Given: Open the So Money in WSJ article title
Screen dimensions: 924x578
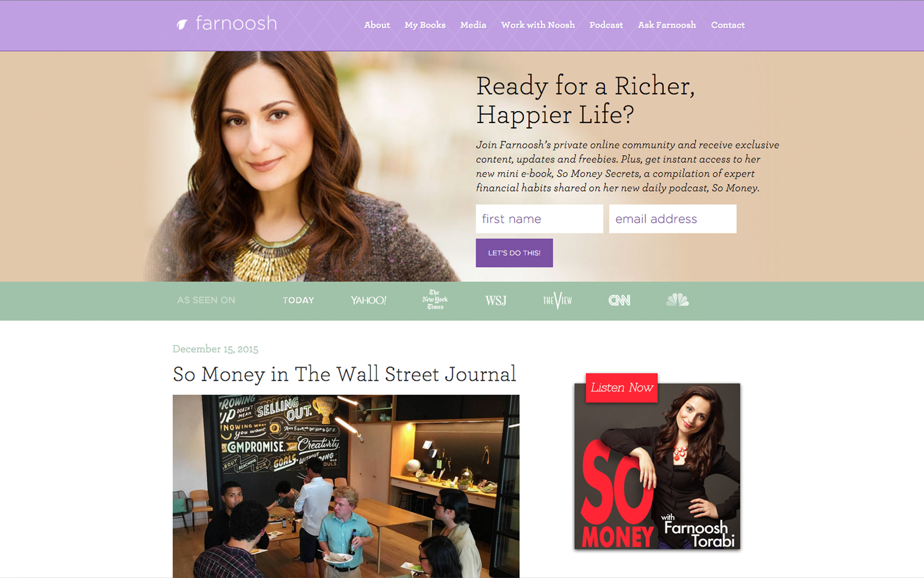Looking at the screenshot, I should pos(344,374).
